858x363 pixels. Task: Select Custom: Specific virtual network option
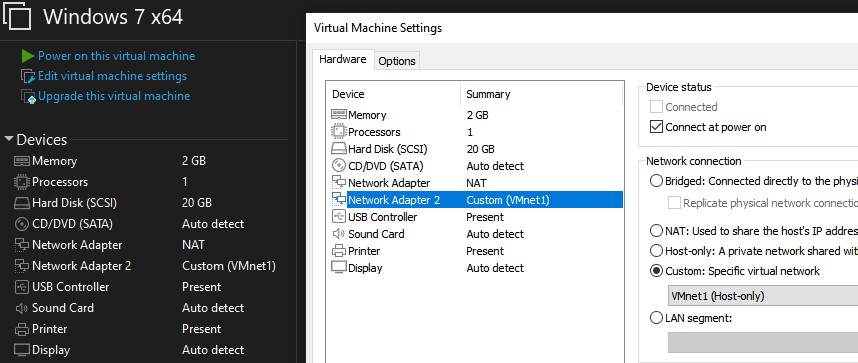pos(656,271)
